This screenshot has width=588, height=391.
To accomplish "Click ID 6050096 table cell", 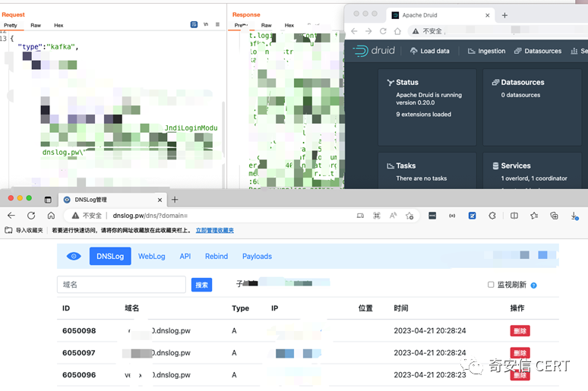I will click(79, 375).
